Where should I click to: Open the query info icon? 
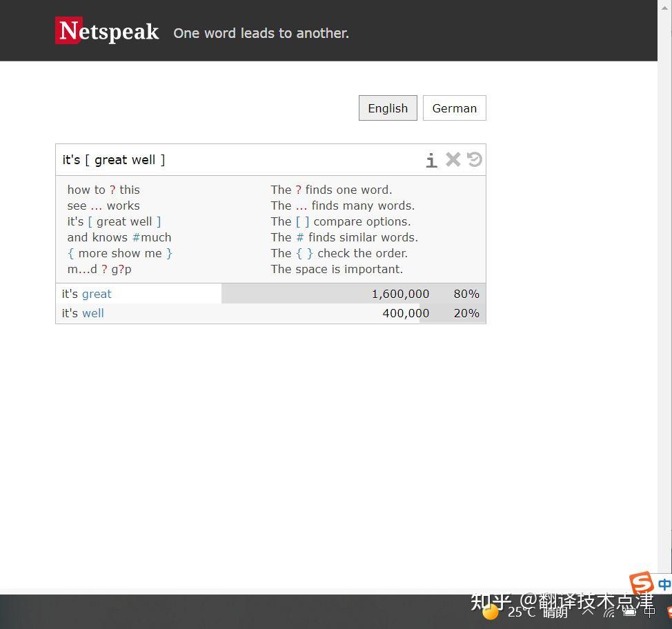tap(431, 159)
